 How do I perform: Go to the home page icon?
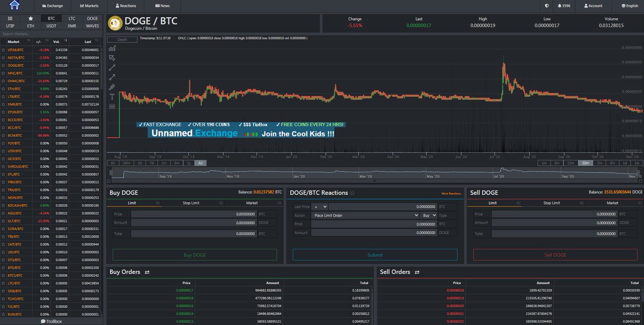(14, 5)
